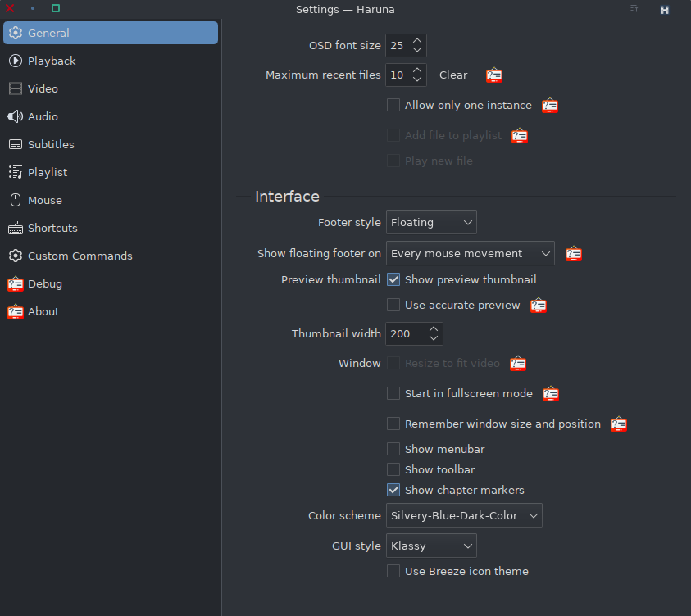Expand the Color scheme combo box

[x=464, y=515]
